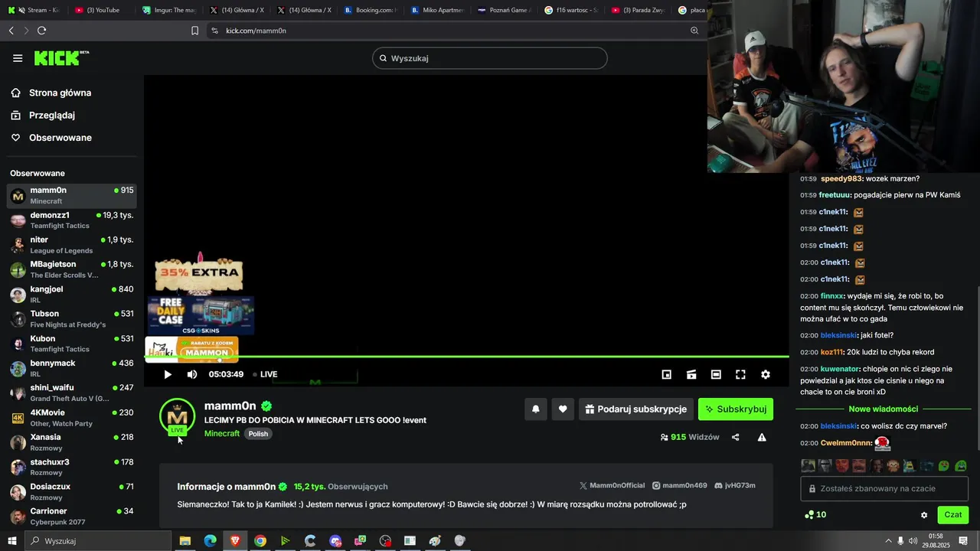Click the share icon near viewers
Image resolution: width=980 pixels, height=551 pixels.
click(x=736, y=438)
